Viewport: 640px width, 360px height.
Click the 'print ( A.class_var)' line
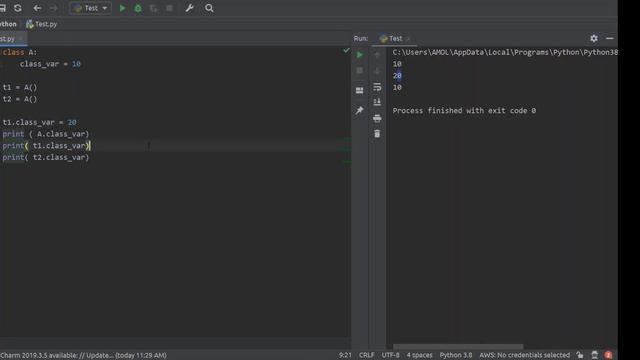[x=45, y=134]
